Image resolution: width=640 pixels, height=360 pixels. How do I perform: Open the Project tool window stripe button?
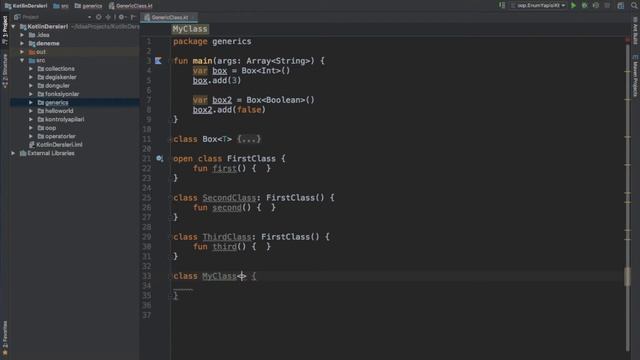tap(5, 31)
